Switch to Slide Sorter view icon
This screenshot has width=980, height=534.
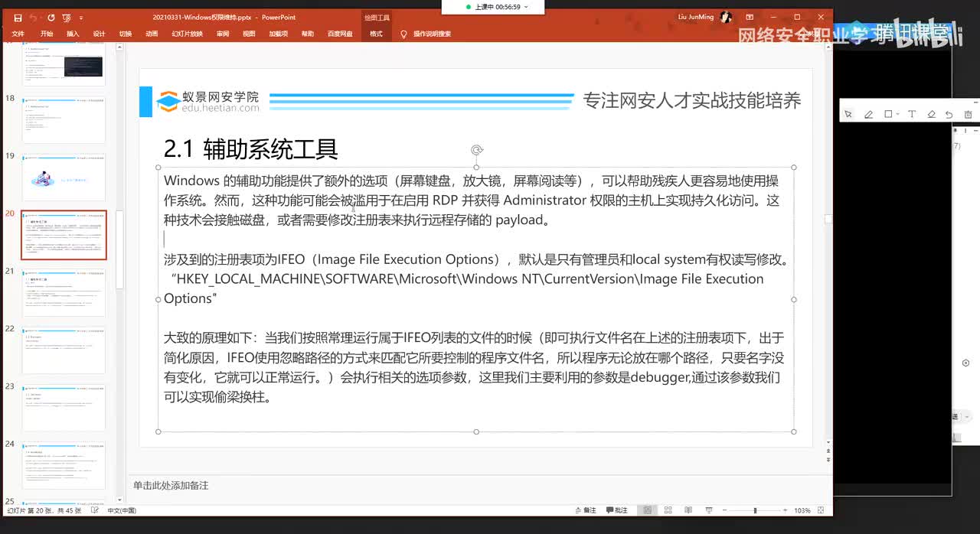(668, 510)
